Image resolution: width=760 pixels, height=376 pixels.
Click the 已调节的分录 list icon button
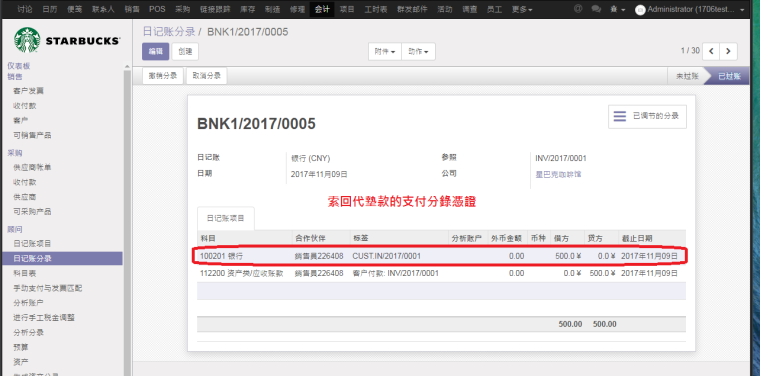click(x=647, y=116)
